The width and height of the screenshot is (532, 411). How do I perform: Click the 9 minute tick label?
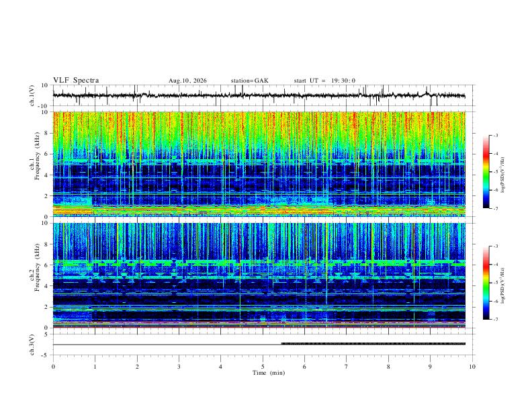point(430,367)
